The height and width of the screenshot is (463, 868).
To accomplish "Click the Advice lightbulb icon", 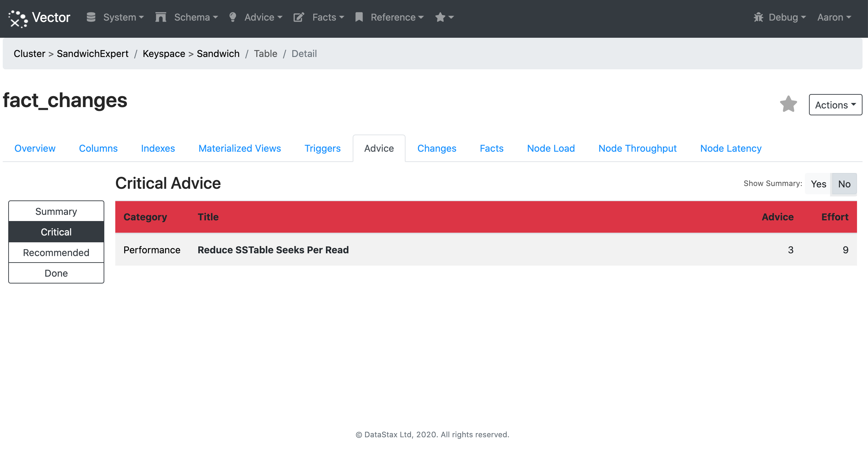I will coord(233,17).
